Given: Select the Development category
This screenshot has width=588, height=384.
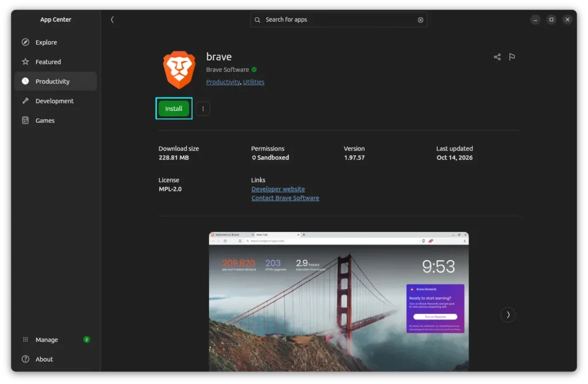Looking at the screenshot, I should 56,101.
